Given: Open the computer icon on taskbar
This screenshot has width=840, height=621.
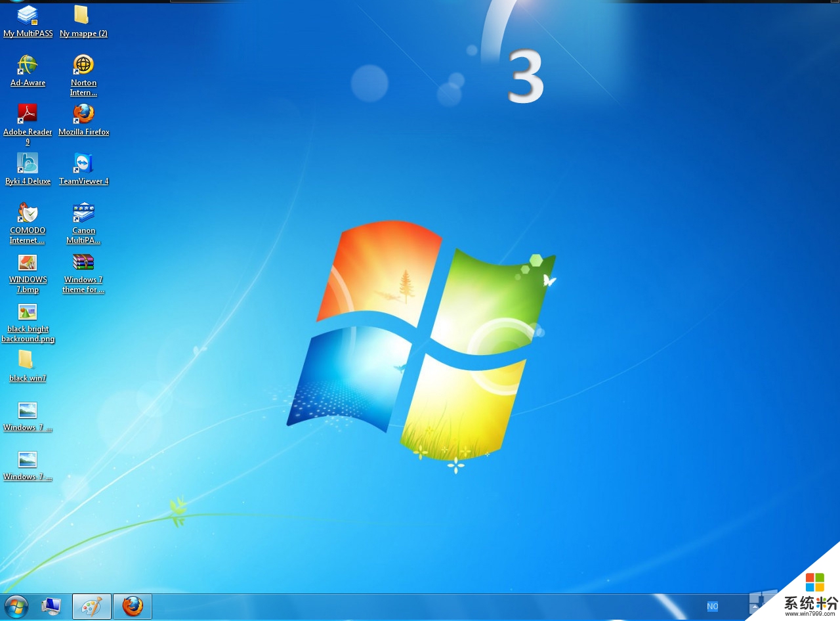Looking at the screenshot, I should [51, 607].
